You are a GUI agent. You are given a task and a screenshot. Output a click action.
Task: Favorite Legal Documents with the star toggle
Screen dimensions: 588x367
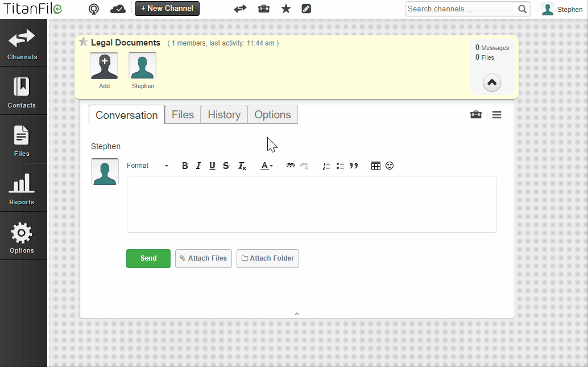click(x=83, y=42)
